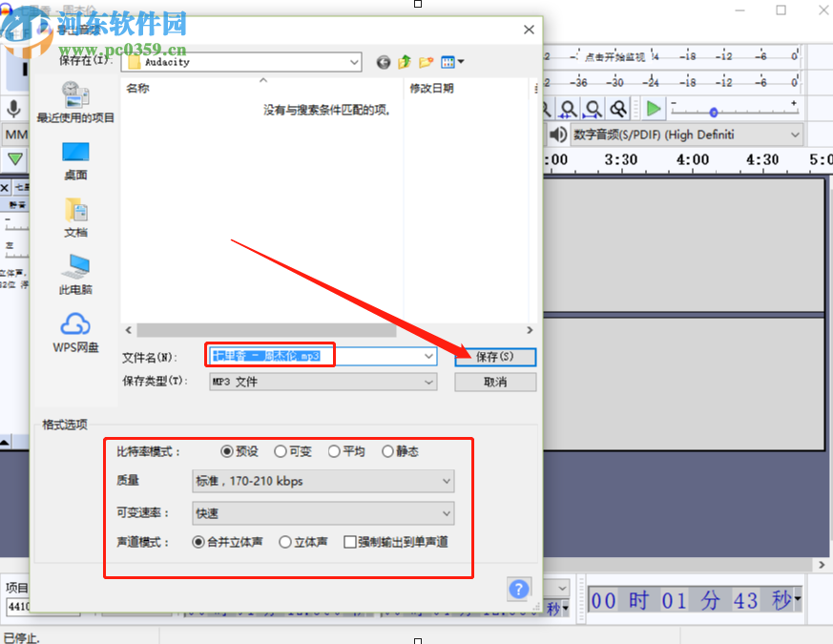Close the audio track with X button

(x=4, y=187)
